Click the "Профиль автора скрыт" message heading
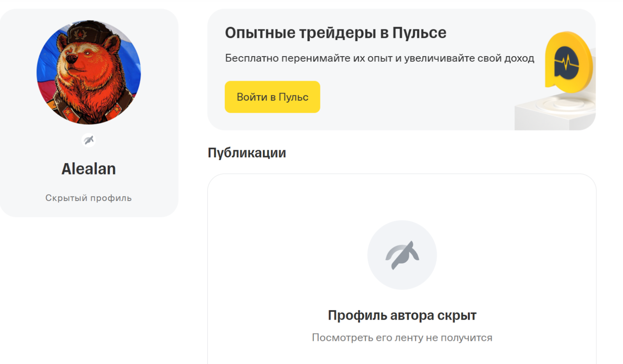The image size is (623, 364). 402,315
